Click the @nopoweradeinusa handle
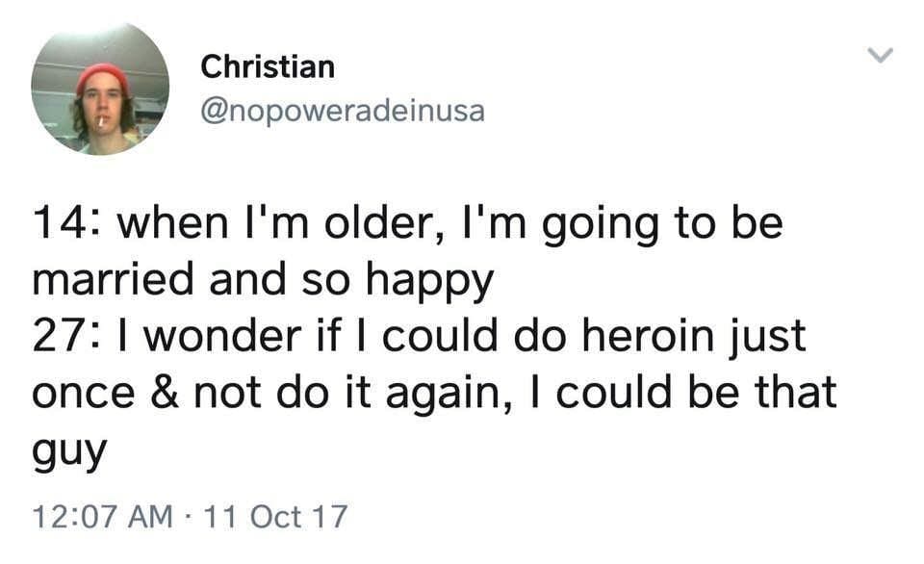 pyautogui.click(x=342, y=112)
